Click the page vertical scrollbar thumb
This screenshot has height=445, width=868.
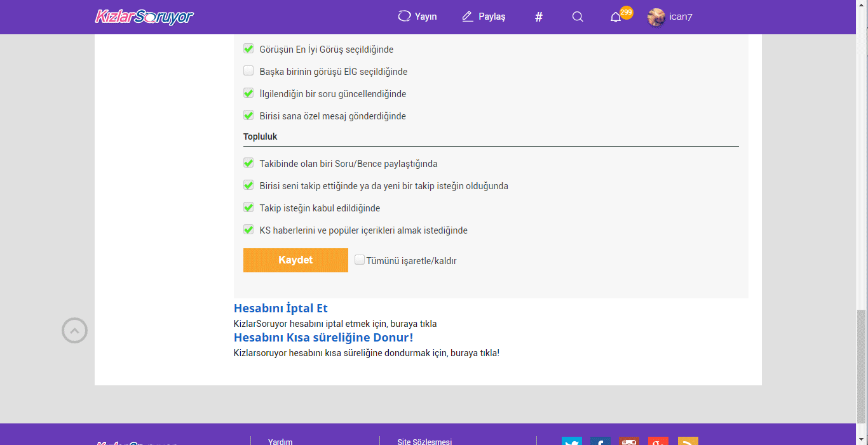coord(862,366)
